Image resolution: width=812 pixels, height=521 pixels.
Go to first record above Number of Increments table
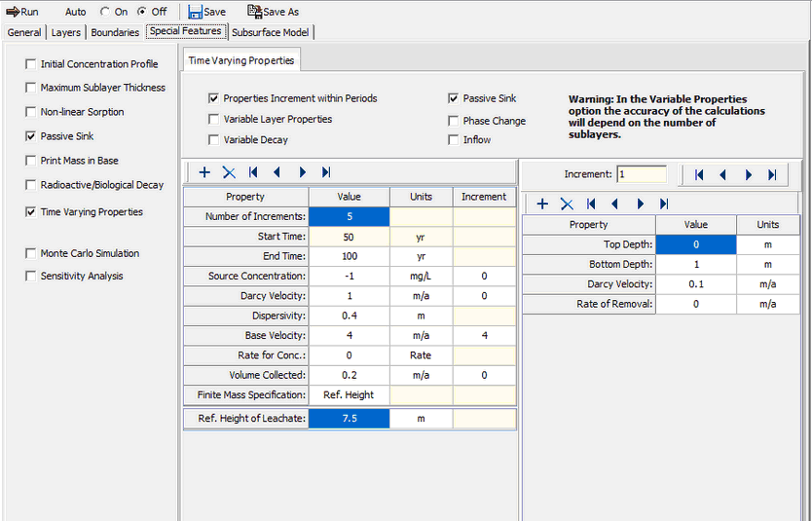point(253,172)
